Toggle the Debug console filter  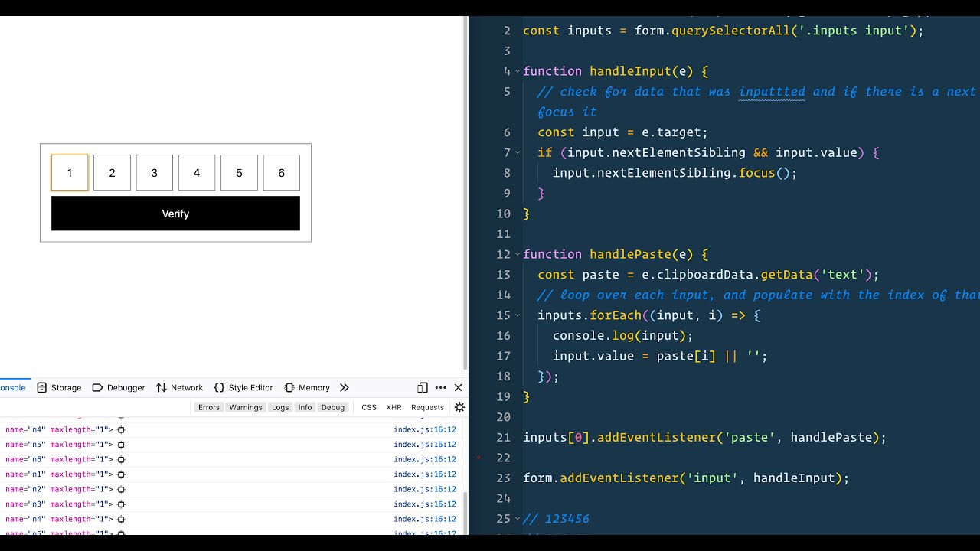click(333, 407)
